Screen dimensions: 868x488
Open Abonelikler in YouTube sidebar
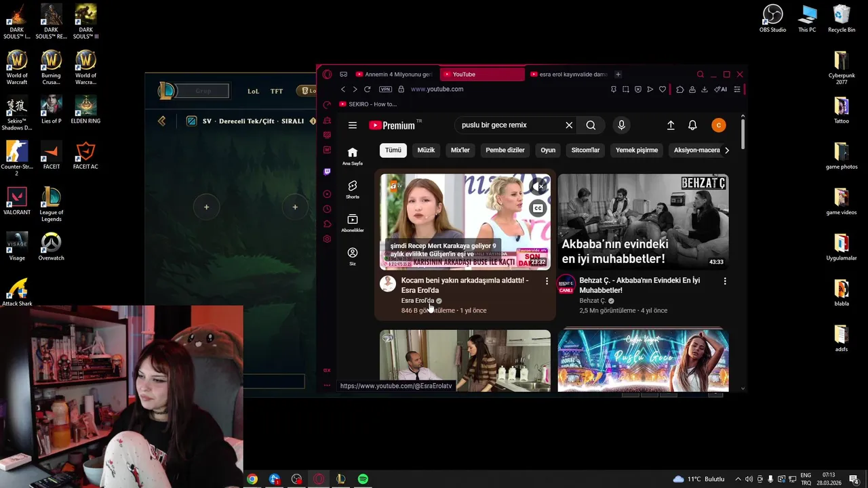pyautogui.click(x=353, y=223)
